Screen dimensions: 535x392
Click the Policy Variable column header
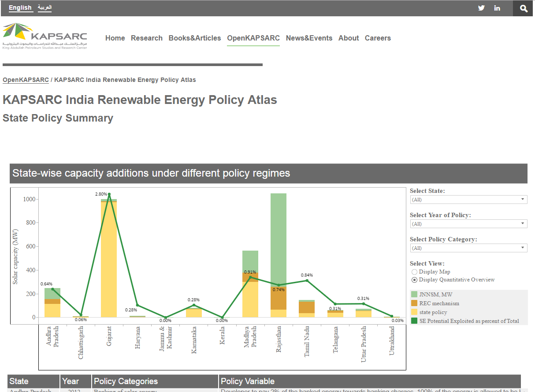point(370,381)
